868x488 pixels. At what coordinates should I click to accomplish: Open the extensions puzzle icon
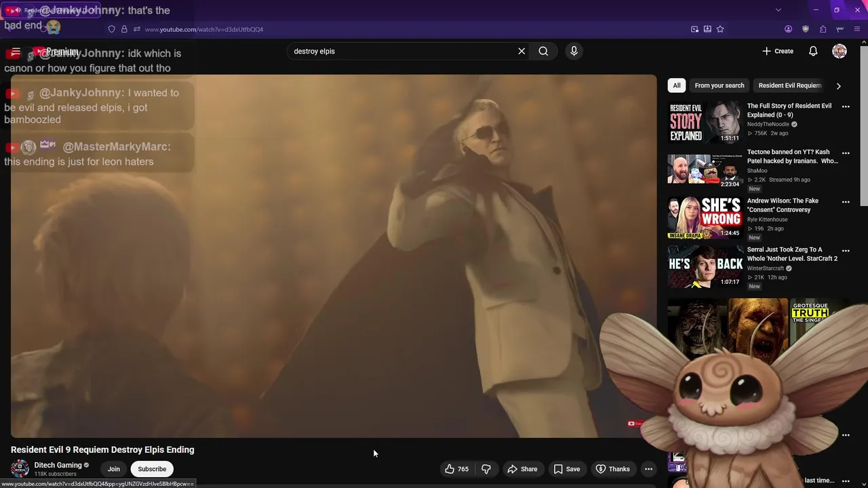coord(823,29)
